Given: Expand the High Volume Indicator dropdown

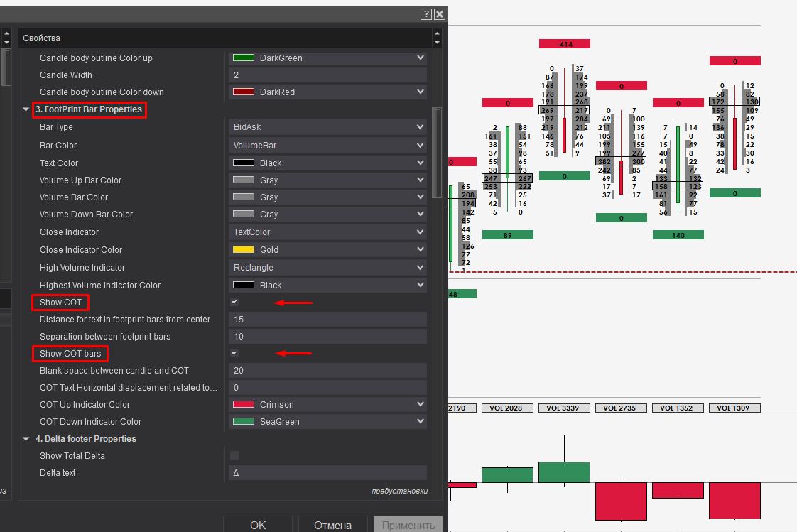Looking at the screenshot, I should 327,268.
